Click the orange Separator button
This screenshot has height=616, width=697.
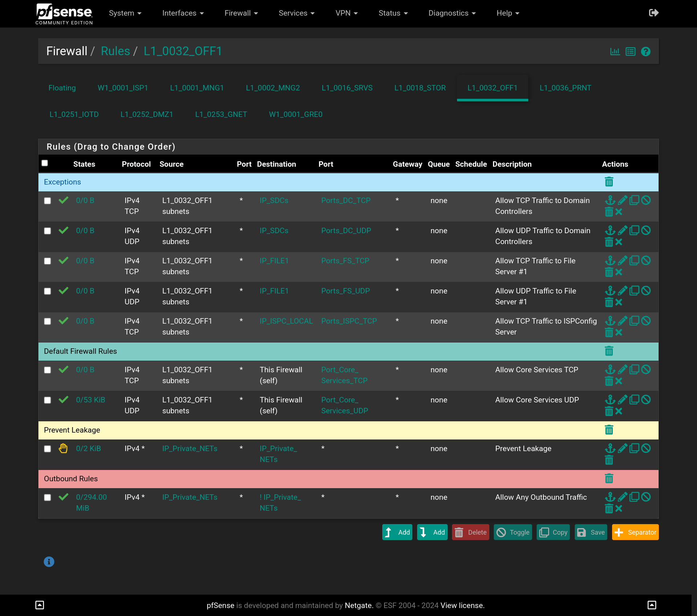point(635,532)
